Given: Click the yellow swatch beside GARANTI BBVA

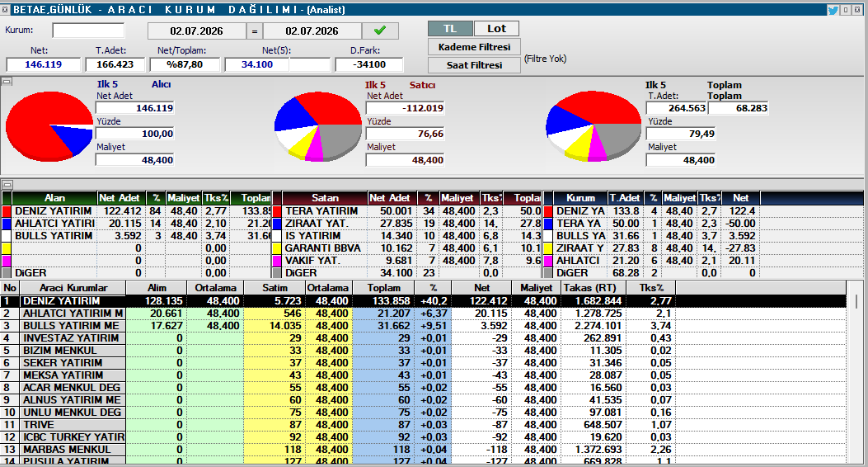Looking at the screenshot, I should (x=277, y=248).
